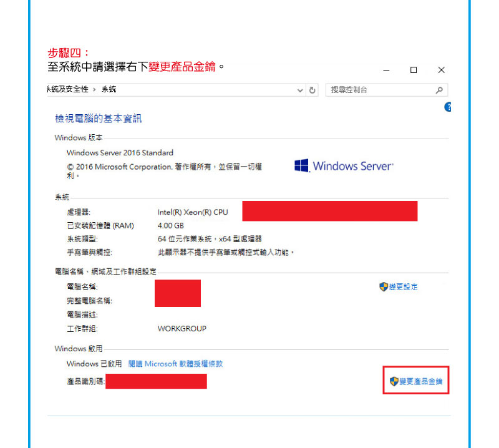Select the 電腦描述 label
The image size is (499, 448).
82,315
